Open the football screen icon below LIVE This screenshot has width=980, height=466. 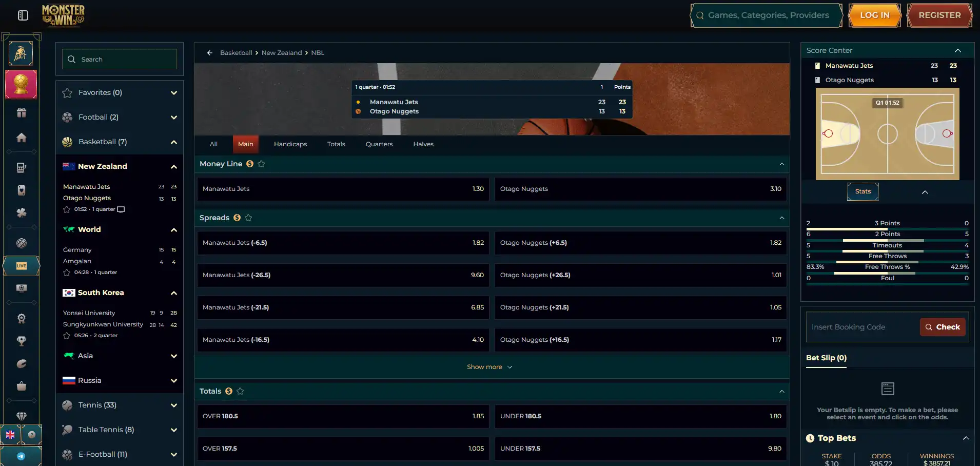tap(21, 288)
